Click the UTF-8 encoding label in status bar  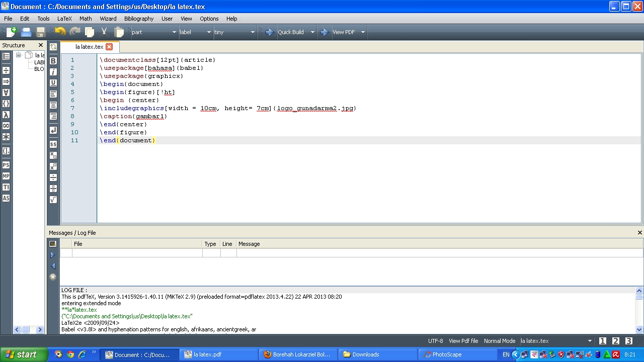(436, 341)
